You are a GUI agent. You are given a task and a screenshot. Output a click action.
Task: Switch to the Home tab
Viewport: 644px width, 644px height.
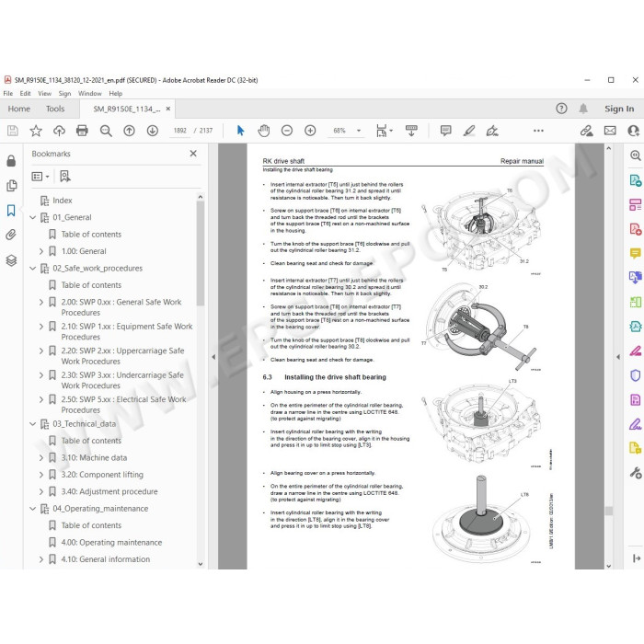click(19, 109)
